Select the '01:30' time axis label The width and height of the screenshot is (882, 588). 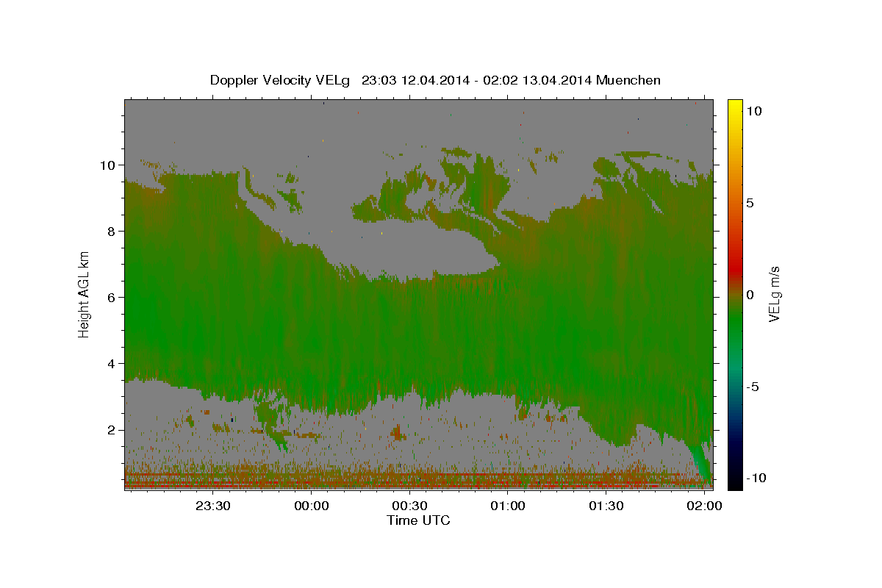(606, 506)
